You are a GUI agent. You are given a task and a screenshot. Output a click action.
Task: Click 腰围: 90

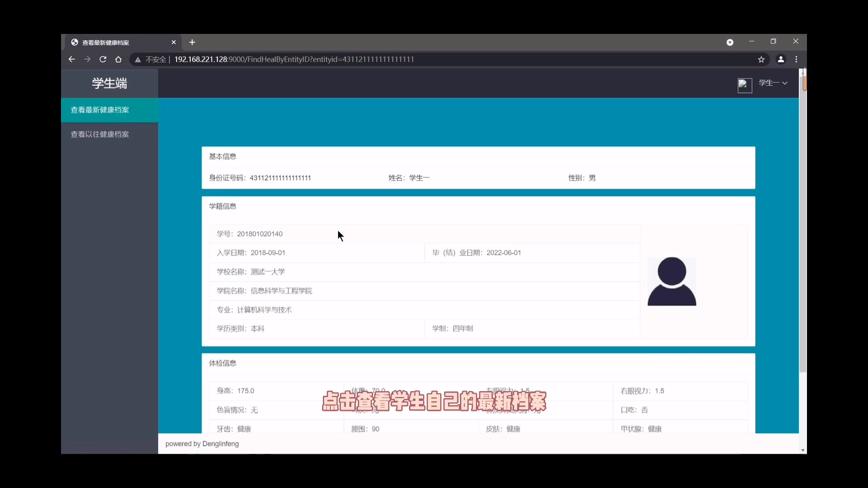click(x=365, y=429)
